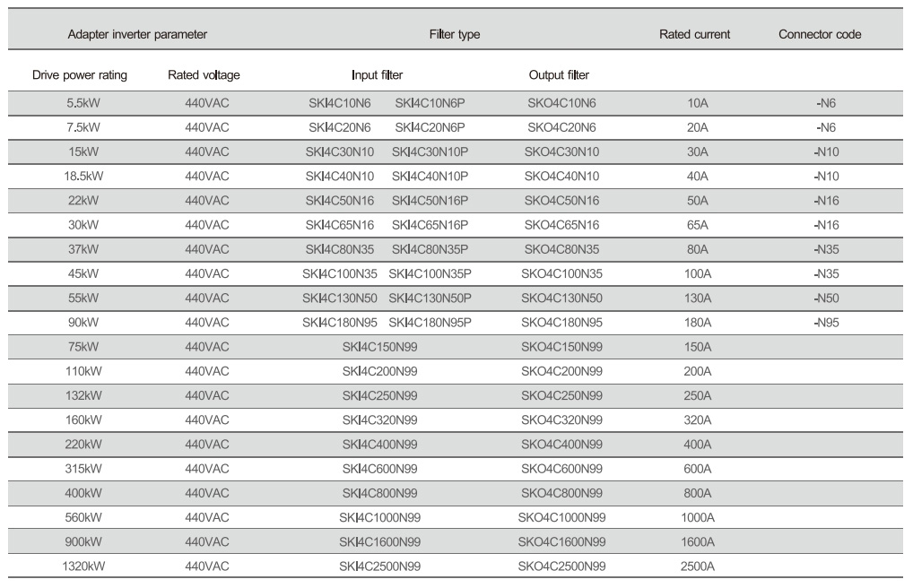913x588 pixels.
Task: Click output filter SKO4C320N99
Action: pos(562,421)
